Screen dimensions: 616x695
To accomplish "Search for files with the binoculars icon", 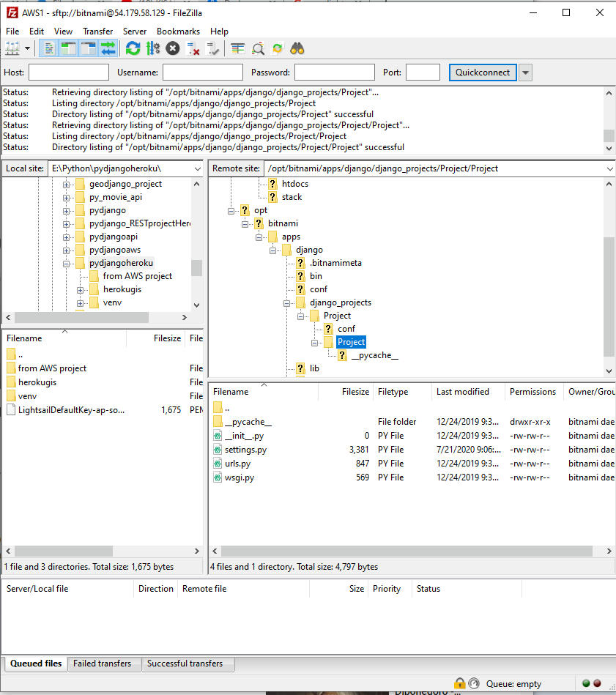I will (x=297, y=48).
